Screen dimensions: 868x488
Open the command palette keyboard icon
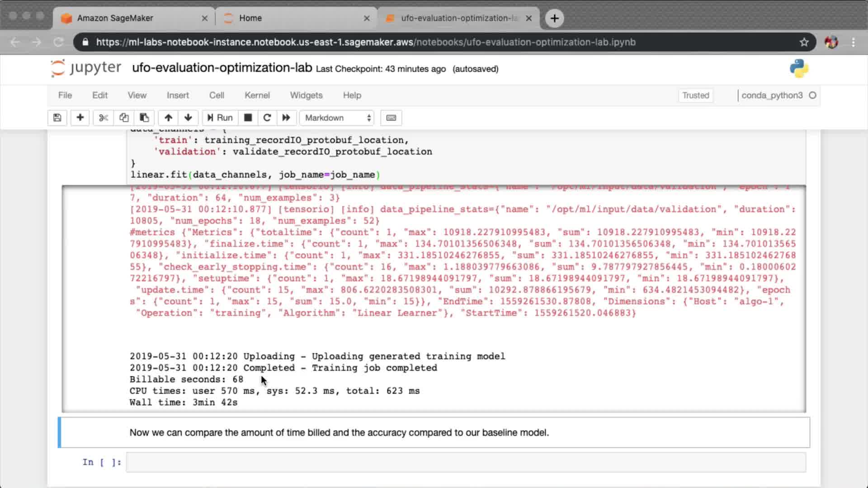tap(391, 117)
